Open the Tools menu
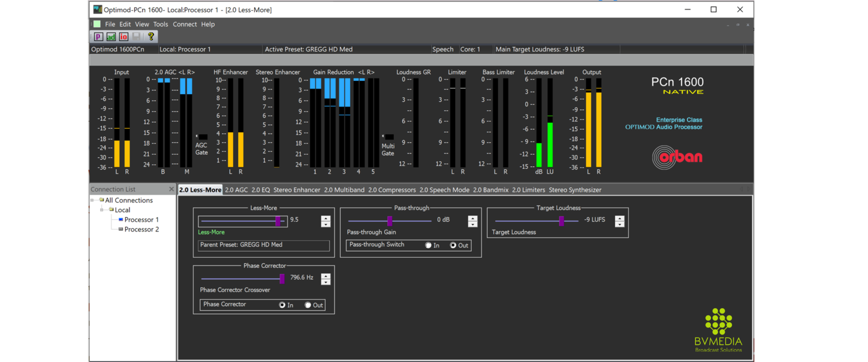This screenshot has height=362, width=868. 160,24
